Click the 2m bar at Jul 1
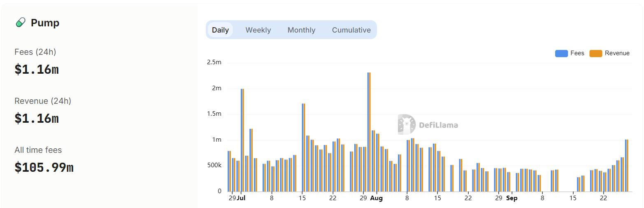The width and height of the screenshot is (644, 208). point(242,140)
